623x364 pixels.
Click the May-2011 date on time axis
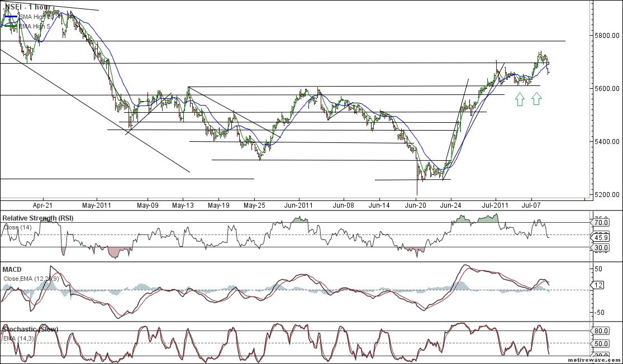click(x=97, y=205)
